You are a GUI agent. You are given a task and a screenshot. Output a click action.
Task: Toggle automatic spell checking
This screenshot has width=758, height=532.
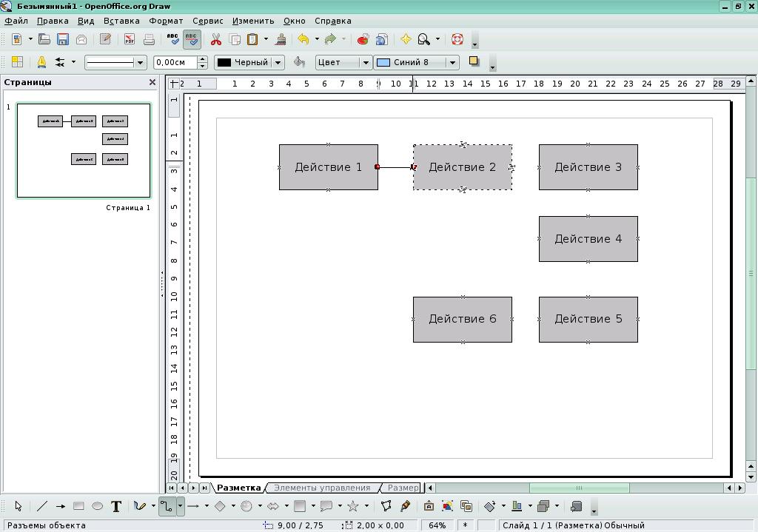(192, 39)
